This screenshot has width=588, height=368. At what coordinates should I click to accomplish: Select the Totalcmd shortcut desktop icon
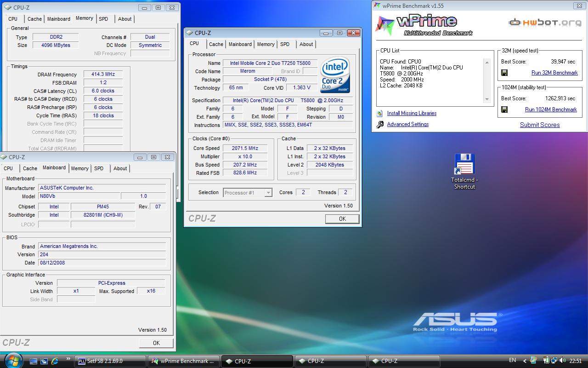tap(464, 171)
